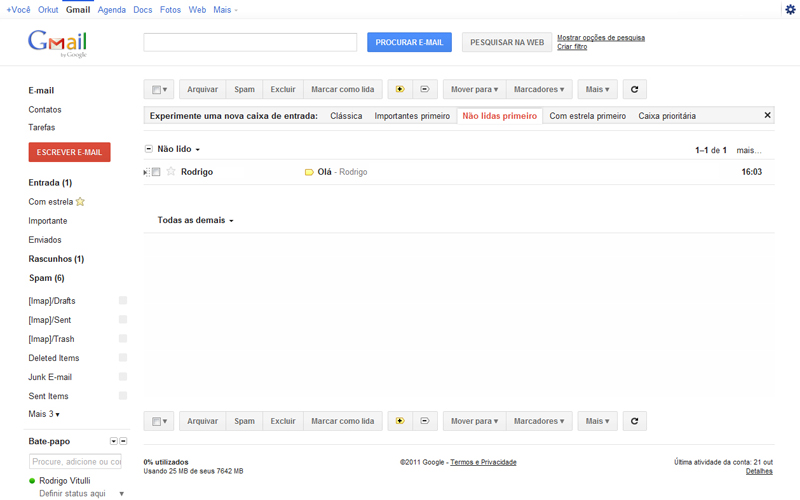Click the color box for Deleted Items label
Screen dimensions: 800x500
click(123, 358)
